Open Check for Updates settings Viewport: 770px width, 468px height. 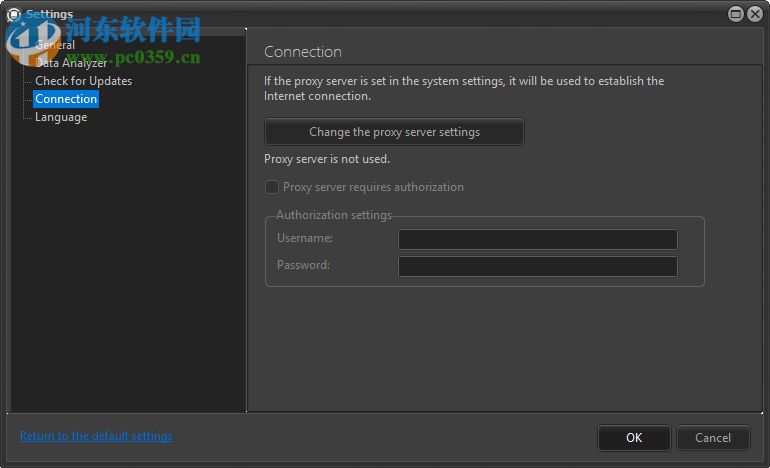click(x=83, y=81)
